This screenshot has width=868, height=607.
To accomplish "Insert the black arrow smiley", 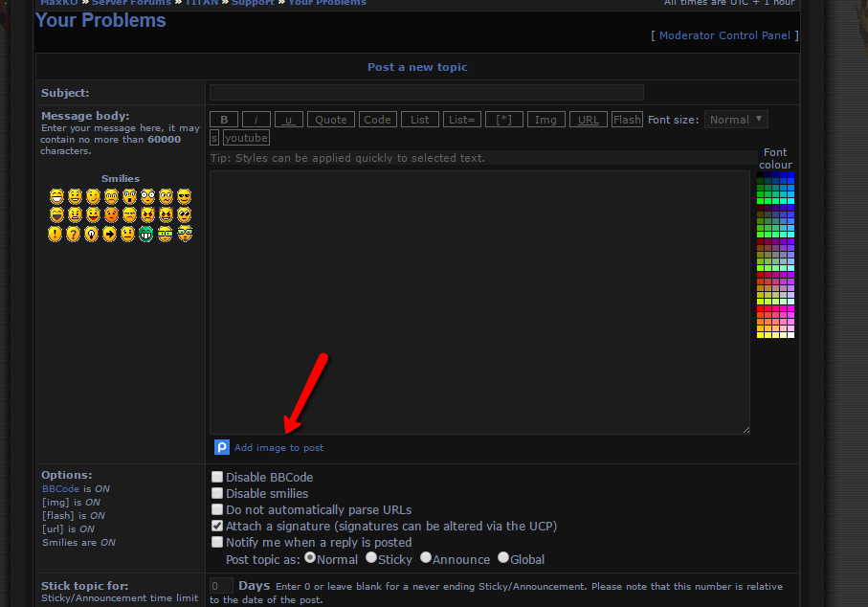I will (x=110, y=234).
